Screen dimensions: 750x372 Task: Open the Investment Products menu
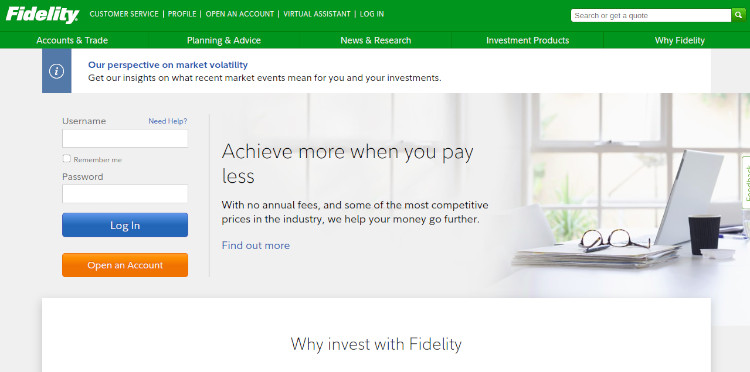pyautogui.click(x=528, y=41)
